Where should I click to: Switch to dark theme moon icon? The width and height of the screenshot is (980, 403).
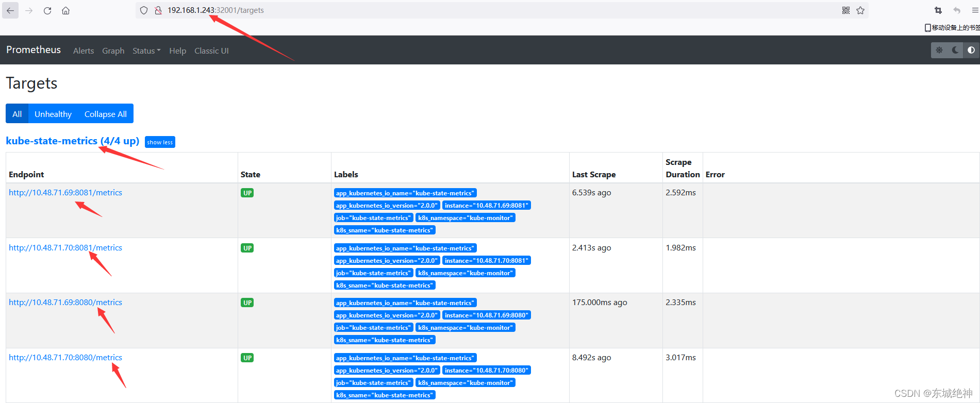coord(955,50)
